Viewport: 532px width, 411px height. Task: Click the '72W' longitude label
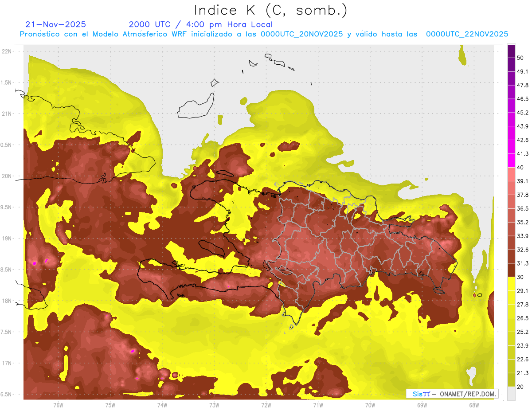point(266,405)
